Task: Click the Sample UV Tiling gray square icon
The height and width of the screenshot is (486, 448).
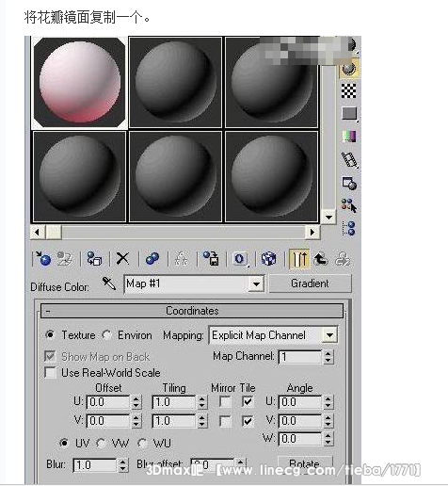Action: click(349, 113)
